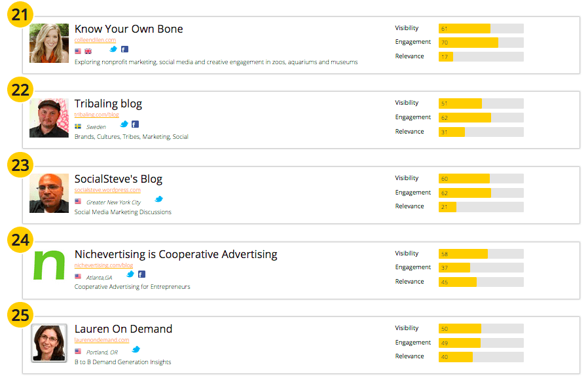
Task: Open Nichevertising's Facebook icon
Action: [x=141, y=274]
